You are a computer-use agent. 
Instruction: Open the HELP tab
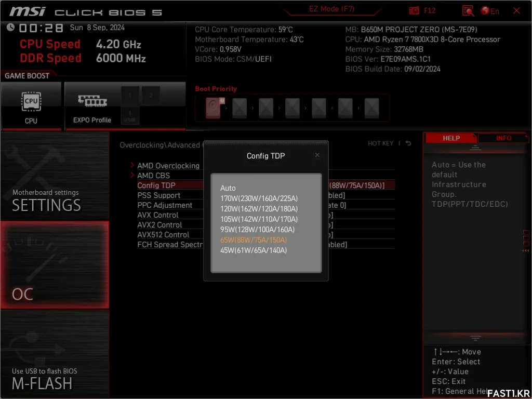click(451, 138)
